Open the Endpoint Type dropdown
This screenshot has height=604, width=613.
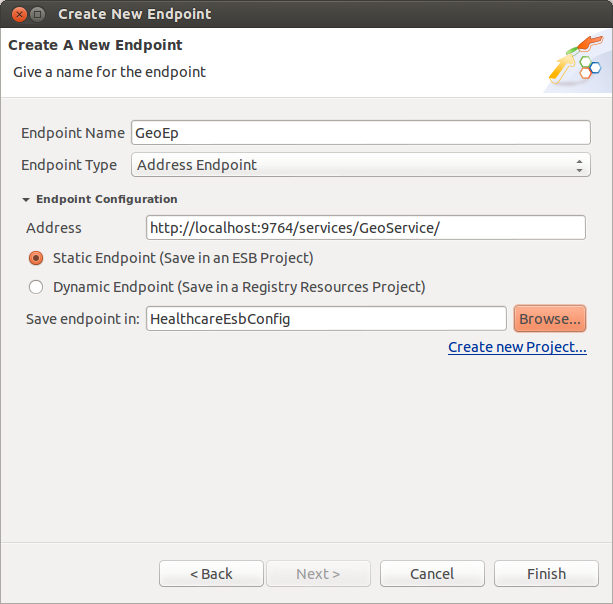click(360, 165)
